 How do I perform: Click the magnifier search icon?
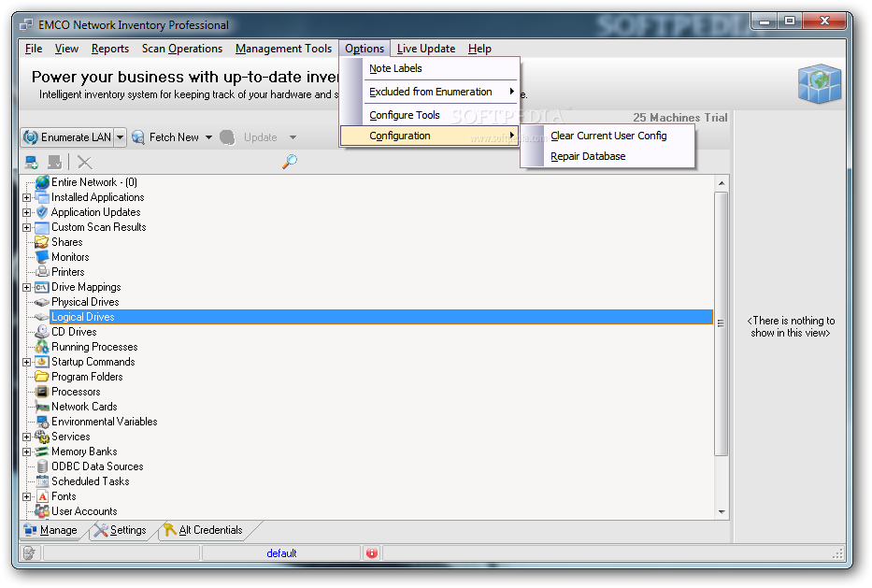[x=290, y=162]
